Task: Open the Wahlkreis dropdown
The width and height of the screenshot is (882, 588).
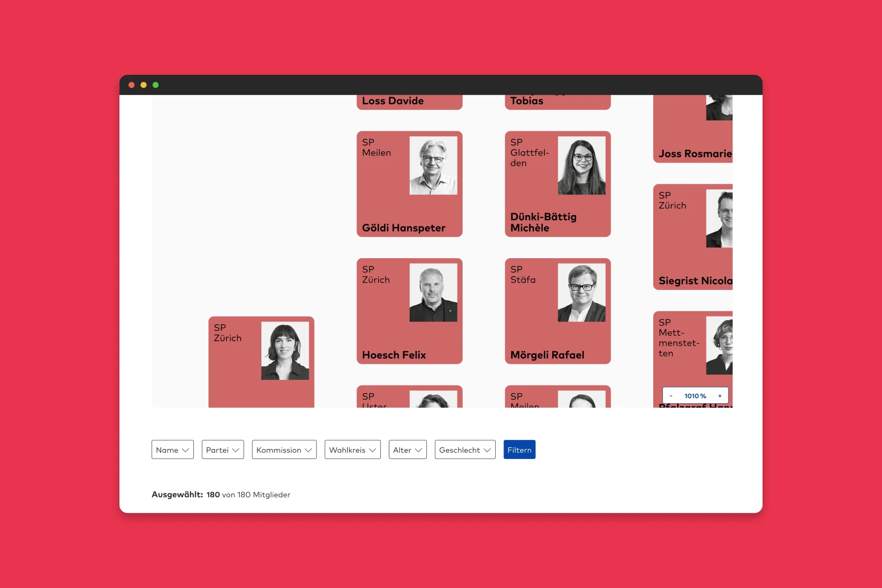Action: (x=352, y=449)
